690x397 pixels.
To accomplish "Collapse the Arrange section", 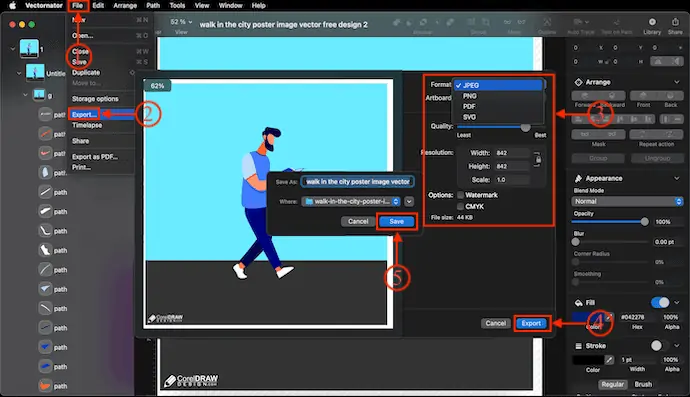I will [677, 82].
